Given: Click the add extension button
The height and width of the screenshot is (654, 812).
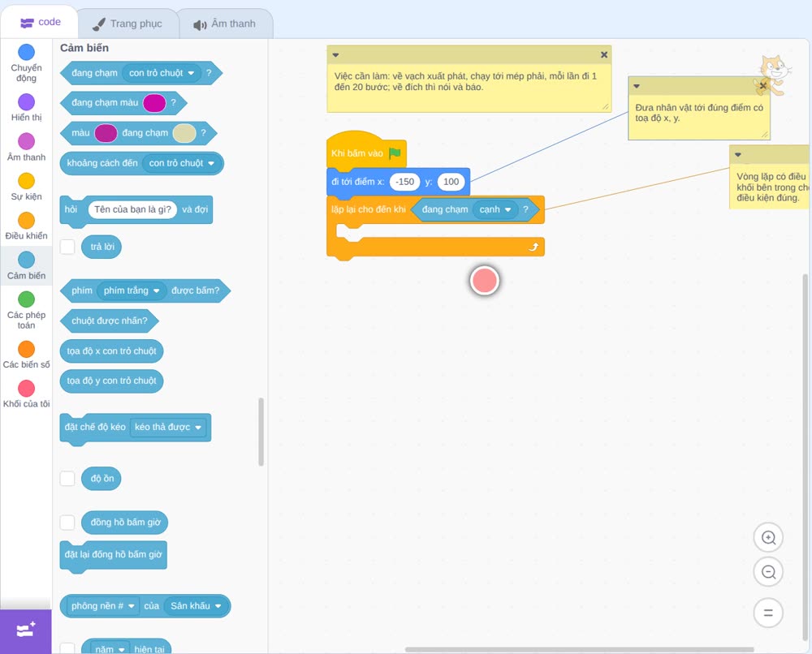Looking at the screenshot, I should (26, 630).
